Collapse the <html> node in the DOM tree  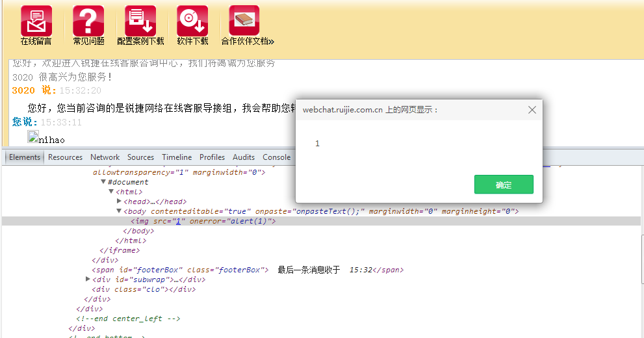[x=111, y=191]
